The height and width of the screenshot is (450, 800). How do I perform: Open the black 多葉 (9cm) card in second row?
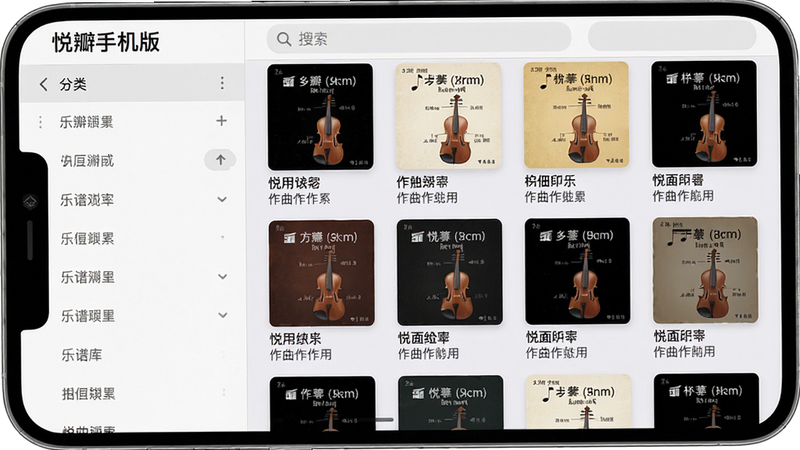pyautogui.click(x=578, y=271)
